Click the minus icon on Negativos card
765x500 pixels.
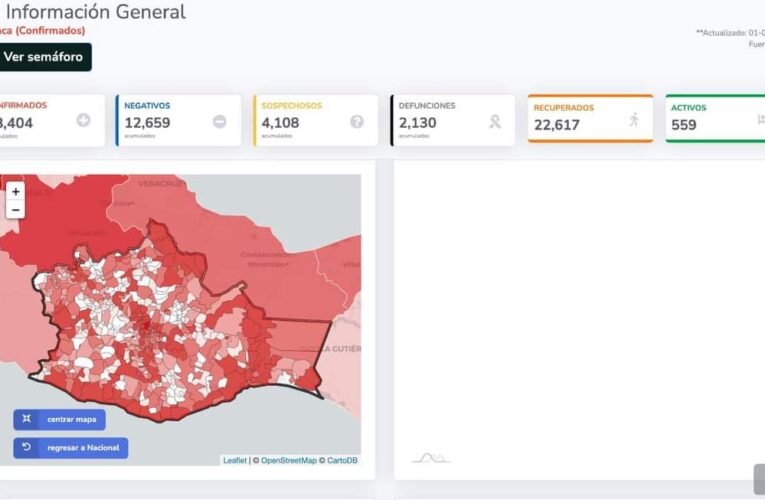[x=219, y=121]
